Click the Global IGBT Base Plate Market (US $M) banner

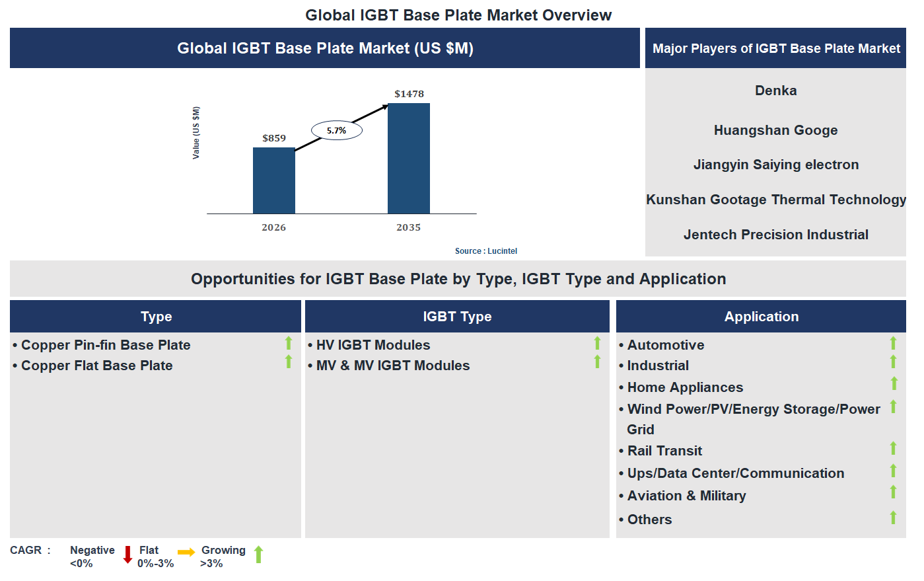(324, 48)
